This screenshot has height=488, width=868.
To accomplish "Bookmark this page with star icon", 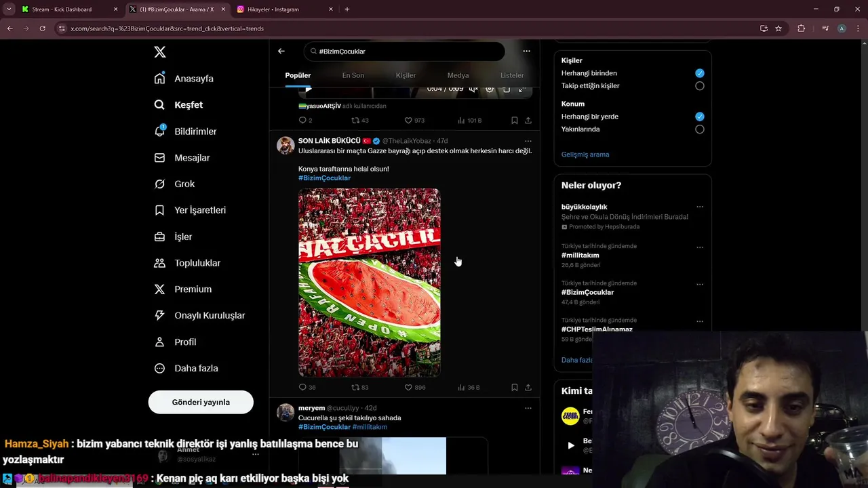I will pos(778,28).
